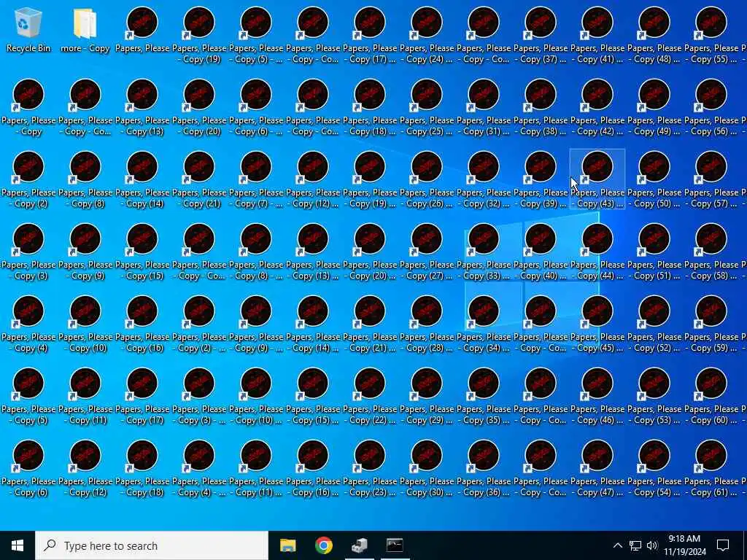Select Papers, Please - Copy (52) shortcut

(x=654, y=324)
